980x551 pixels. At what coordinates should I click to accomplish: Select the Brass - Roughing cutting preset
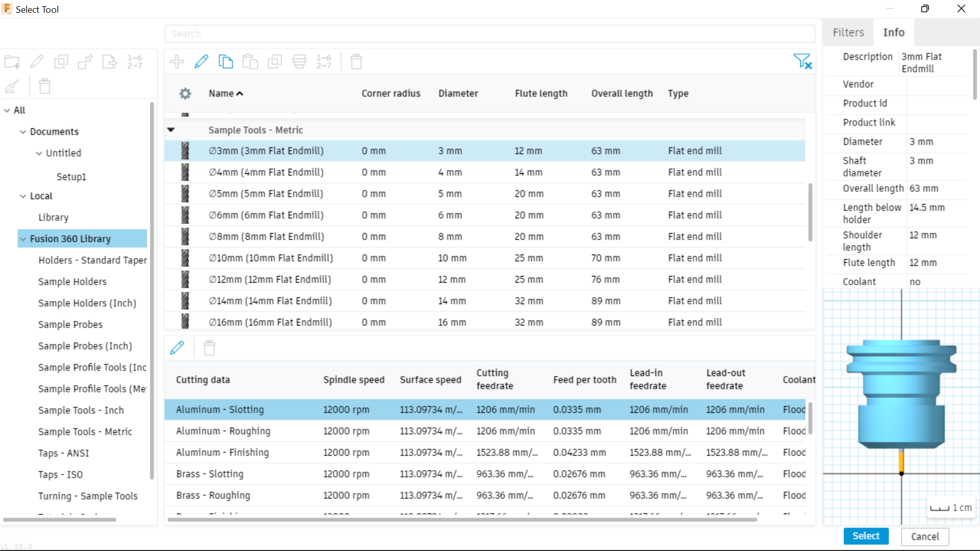213,495
